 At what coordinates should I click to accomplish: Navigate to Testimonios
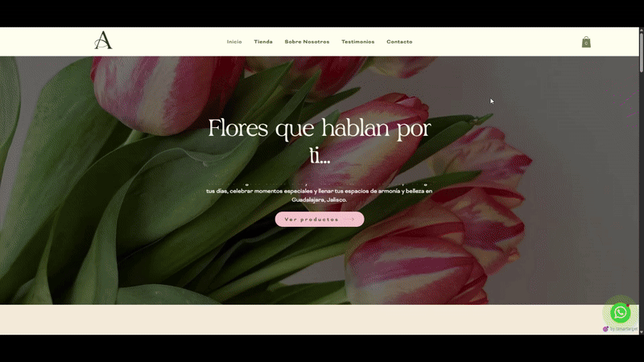(357, 42)
